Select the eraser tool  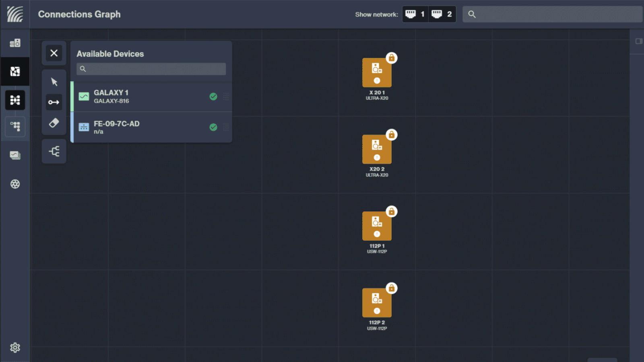tap(54, 122)
